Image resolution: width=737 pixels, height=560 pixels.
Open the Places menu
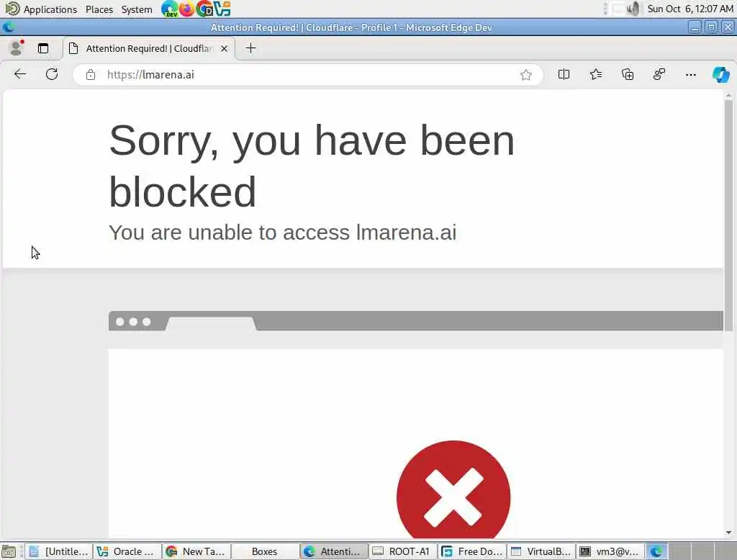(99, 9)
